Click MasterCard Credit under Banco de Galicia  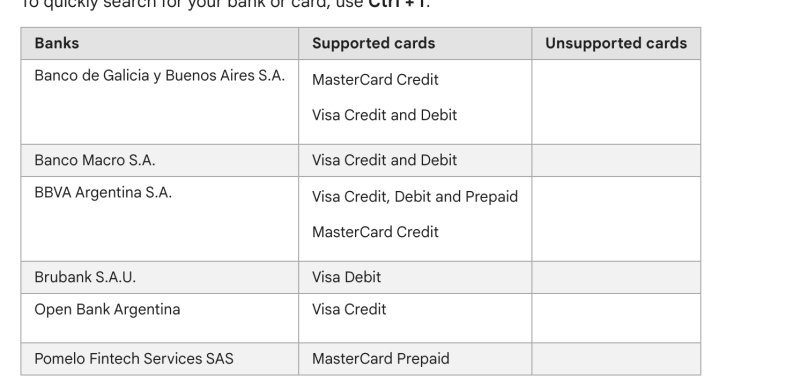375,80
